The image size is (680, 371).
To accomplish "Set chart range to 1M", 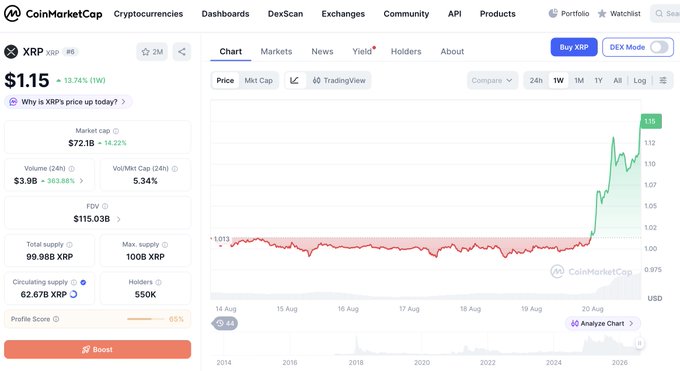I will [579, 80].
